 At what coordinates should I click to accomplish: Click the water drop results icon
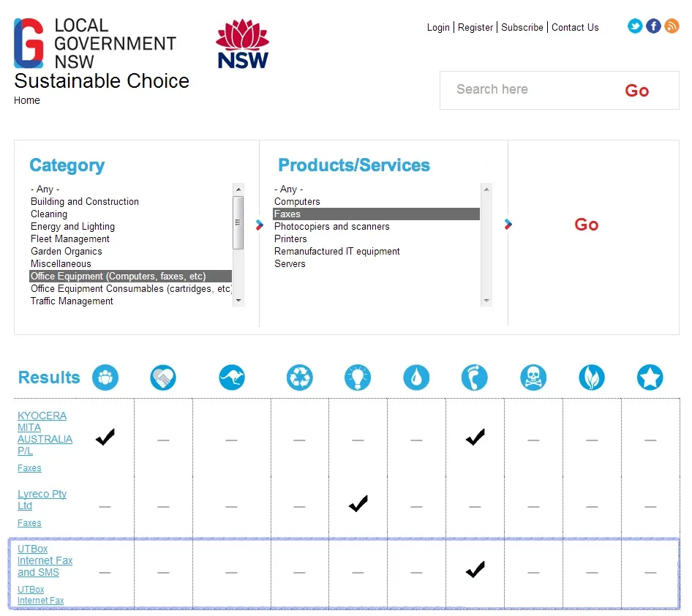point(416,378)
